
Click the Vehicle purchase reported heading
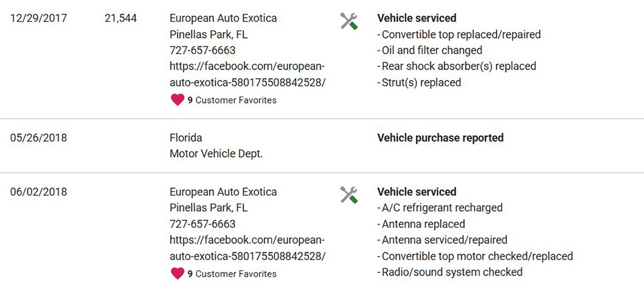[440, 138]
